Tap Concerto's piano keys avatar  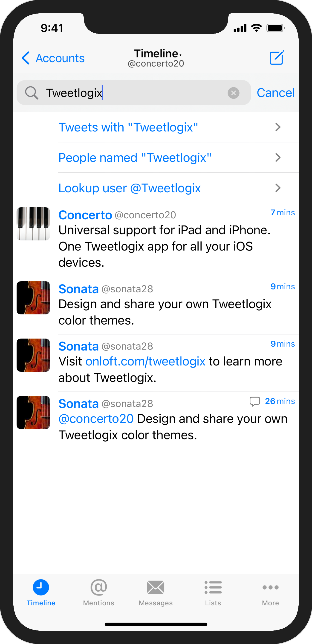coord(33,224)
